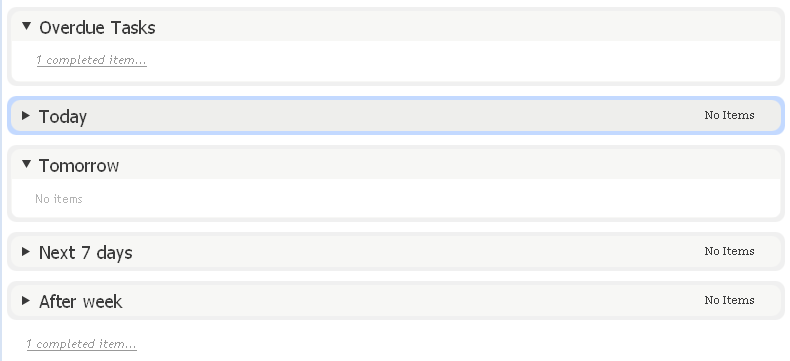Expand the Next 7 days arrow
Image resolution: width=790 pixels, height=361 pixels.
[x=26, y=251]
